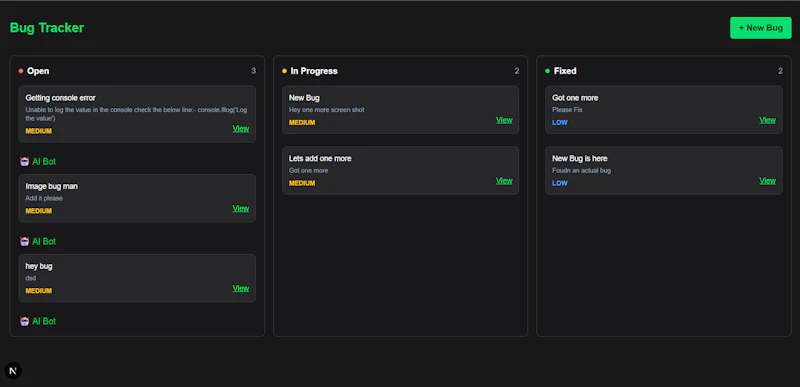View the Lets add one more bug

504,180
